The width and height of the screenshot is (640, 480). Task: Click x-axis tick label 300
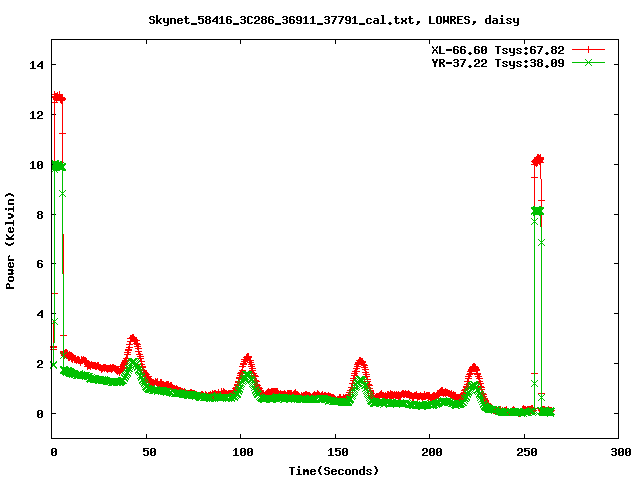pyautogui.click(x=621, y=452)
